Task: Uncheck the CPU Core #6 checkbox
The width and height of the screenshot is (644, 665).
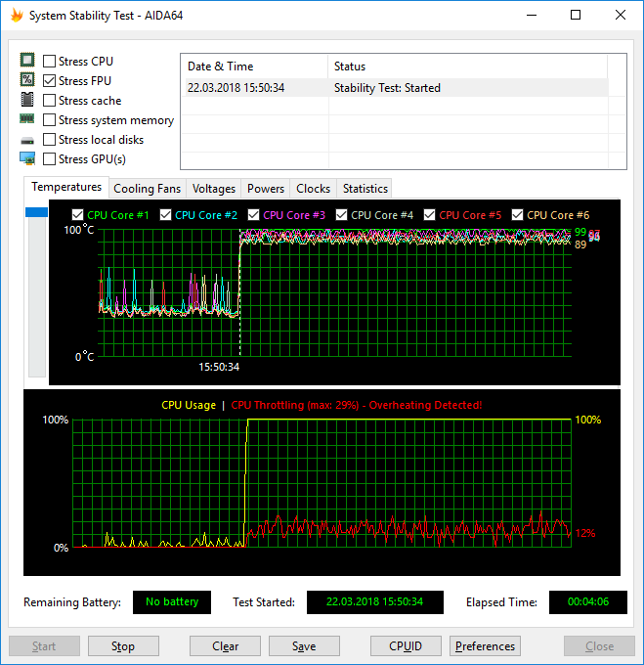Action: tap(517, 215)
